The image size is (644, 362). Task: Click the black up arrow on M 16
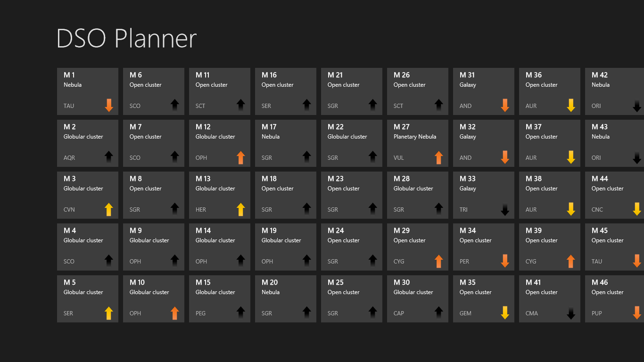(x=307, y=105)
